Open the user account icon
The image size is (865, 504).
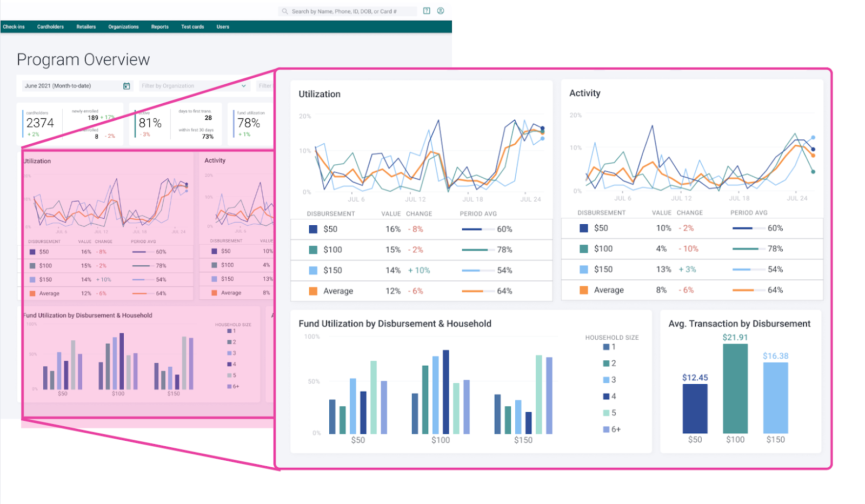tap(441, 11)
